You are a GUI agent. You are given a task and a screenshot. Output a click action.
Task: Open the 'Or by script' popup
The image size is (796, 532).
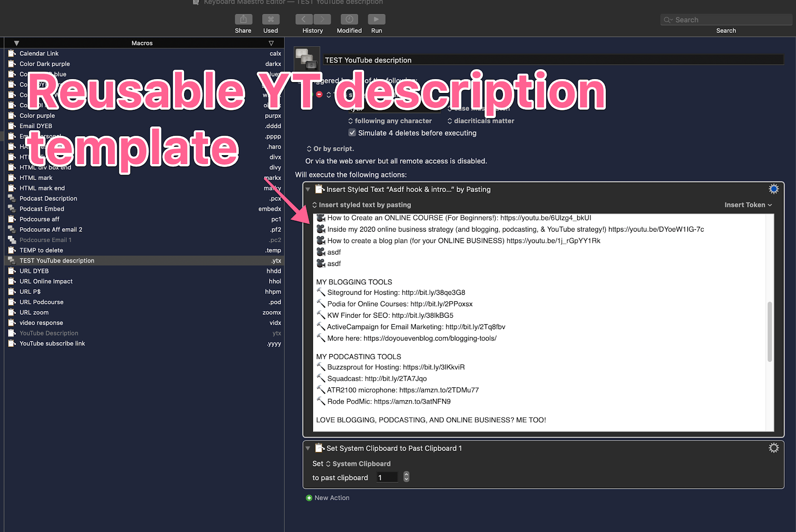[330, 149]
